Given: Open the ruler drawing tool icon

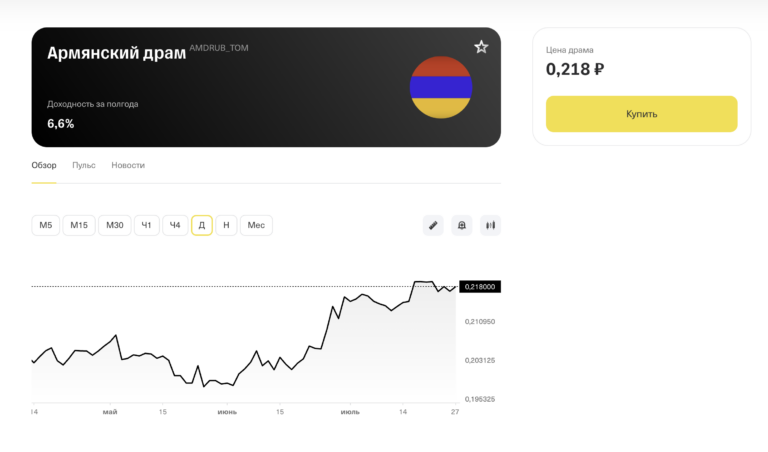Looking at the screenshot, I should [433, 225].
